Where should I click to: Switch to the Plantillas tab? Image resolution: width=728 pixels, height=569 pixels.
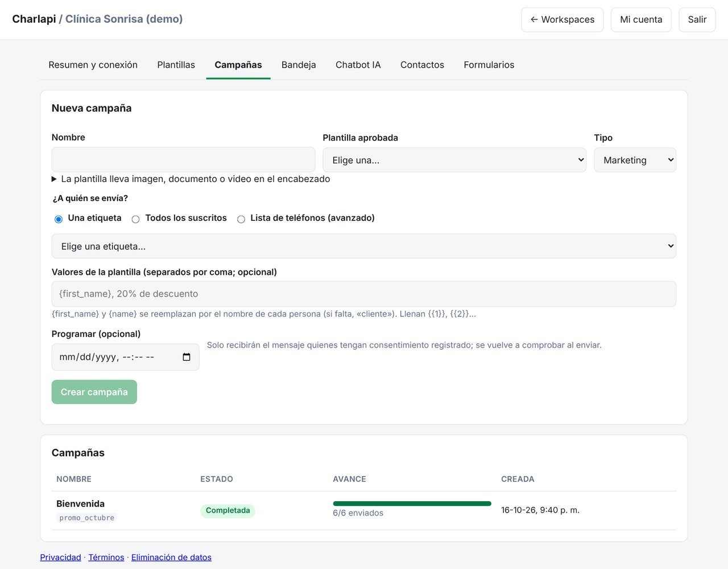click(176, 65)
